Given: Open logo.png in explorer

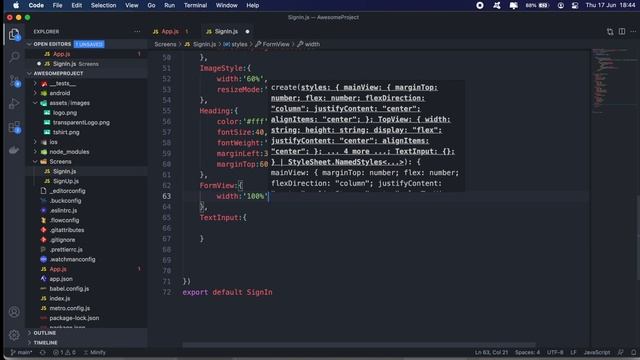Looking at the screenshot, I should tap(64, 113).
